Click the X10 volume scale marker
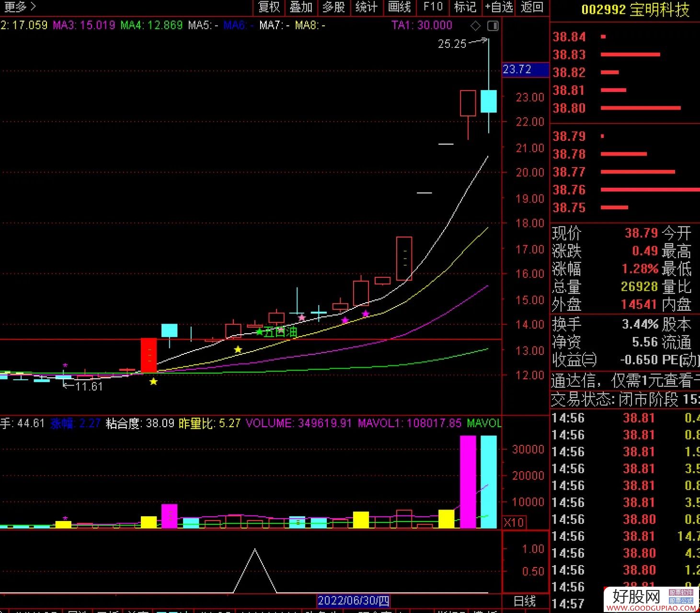 514,522
